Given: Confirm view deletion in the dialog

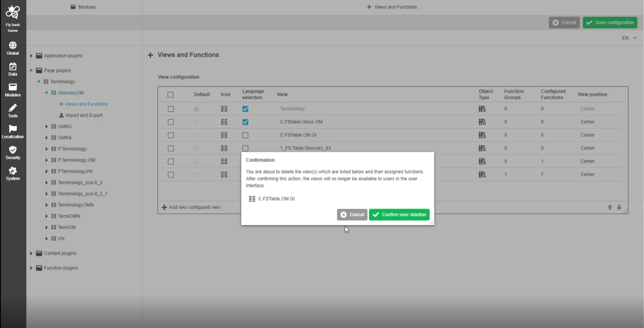Looking at the screenshot, I should (399, 215).
